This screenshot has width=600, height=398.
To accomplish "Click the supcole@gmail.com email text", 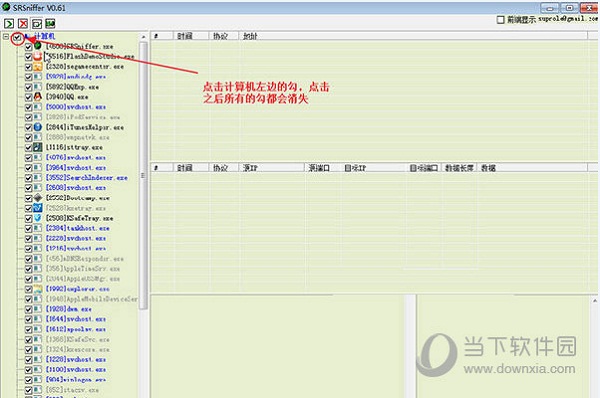I will pos(567,19).
